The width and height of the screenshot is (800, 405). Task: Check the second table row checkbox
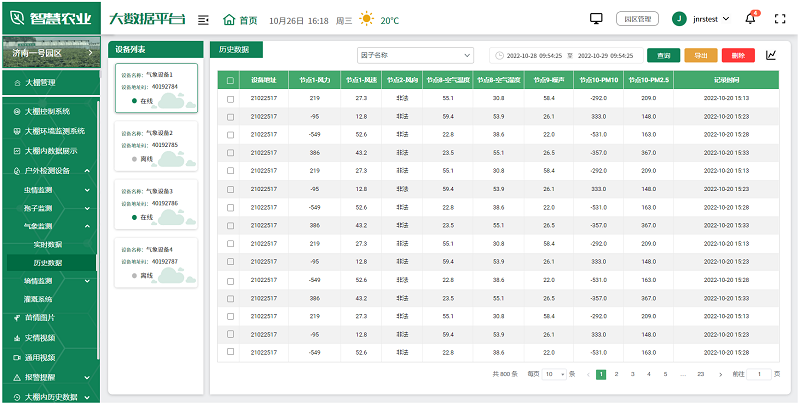pos(230,116)
